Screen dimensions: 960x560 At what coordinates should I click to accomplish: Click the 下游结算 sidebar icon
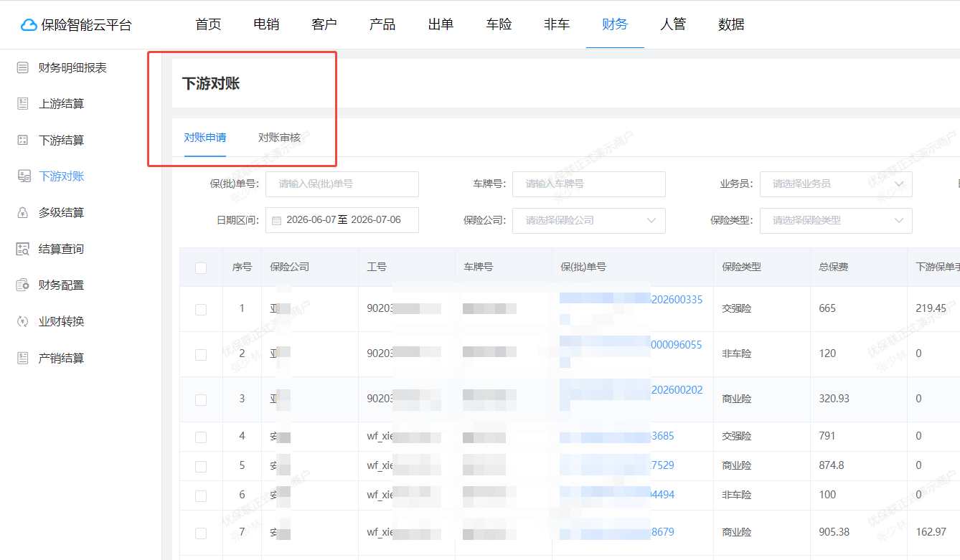point(23,141)
